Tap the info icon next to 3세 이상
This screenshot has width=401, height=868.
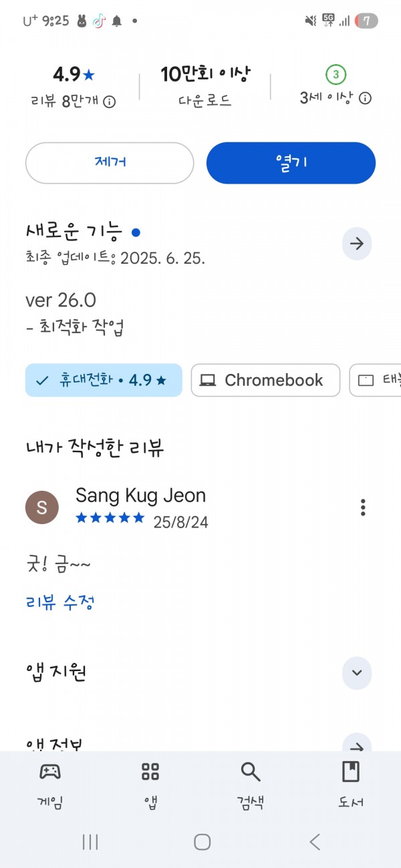point(365,99)
